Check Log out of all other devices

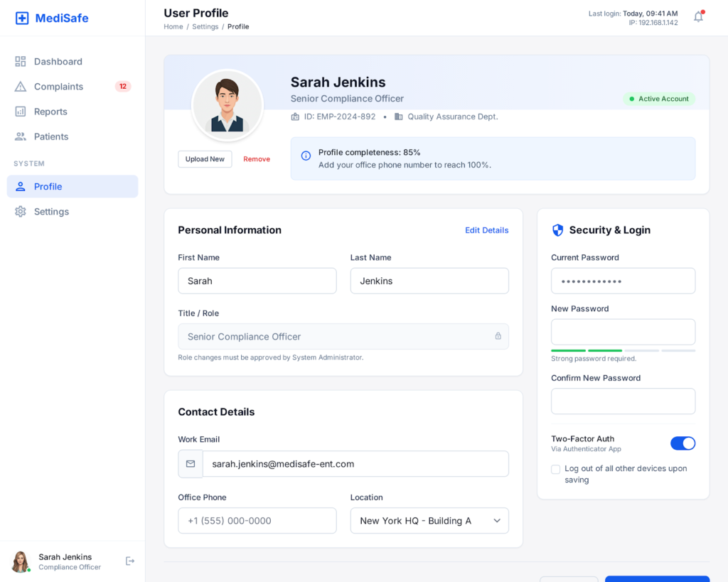555,470
